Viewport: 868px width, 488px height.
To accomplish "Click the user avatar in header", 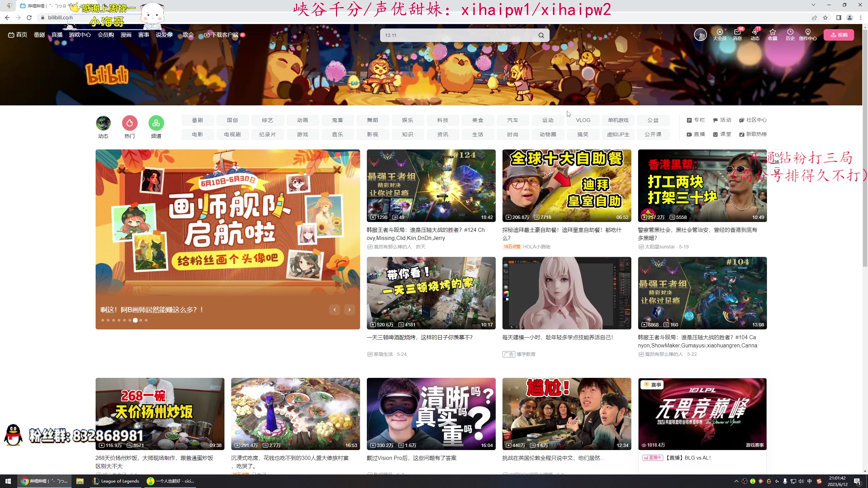I will click(x=700, y=35).
